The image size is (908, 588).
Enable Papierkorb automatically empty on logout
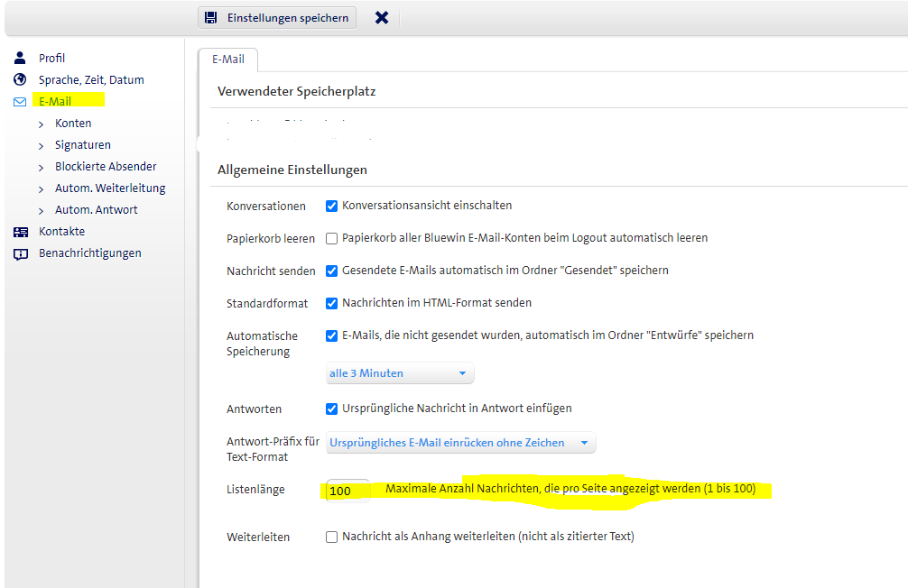pyautogui.click(x=331, y=238)
